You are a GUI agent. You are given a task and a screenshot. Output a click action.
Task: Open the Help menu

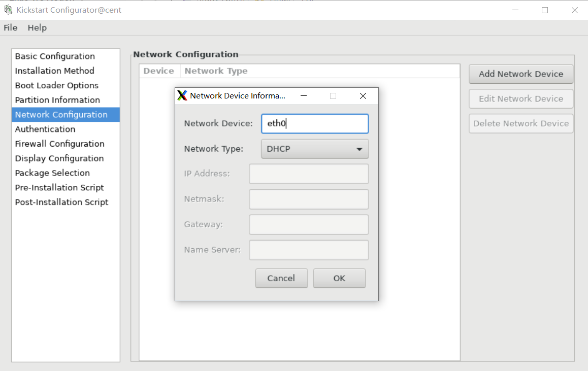click(x=37, y=28)
